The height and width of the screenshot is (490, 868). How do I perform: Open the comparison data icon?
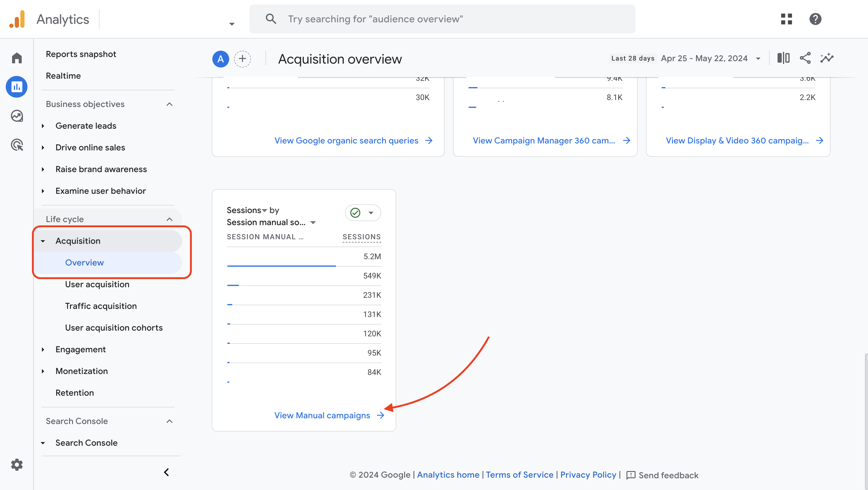coord(783,58)
